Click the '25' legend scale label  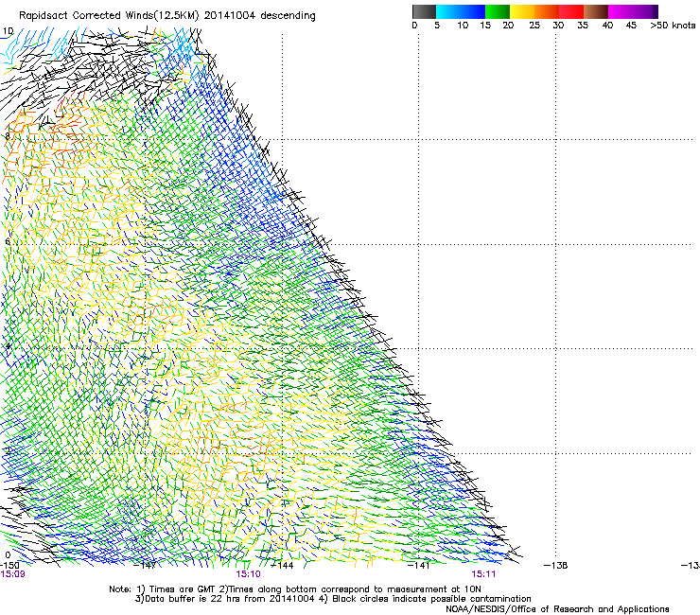[x=534, y=26]
